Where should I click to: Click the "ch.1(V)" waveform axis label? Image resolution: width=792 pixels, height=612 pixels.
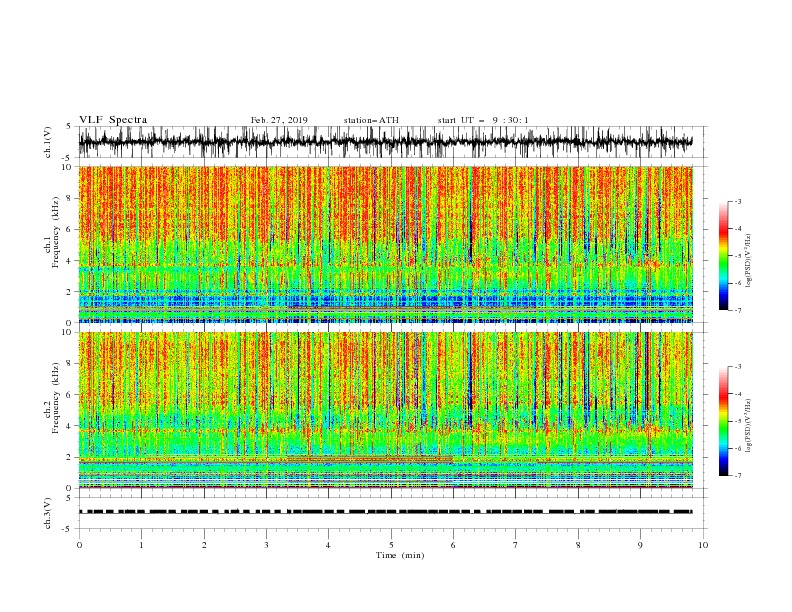(48, 142)
